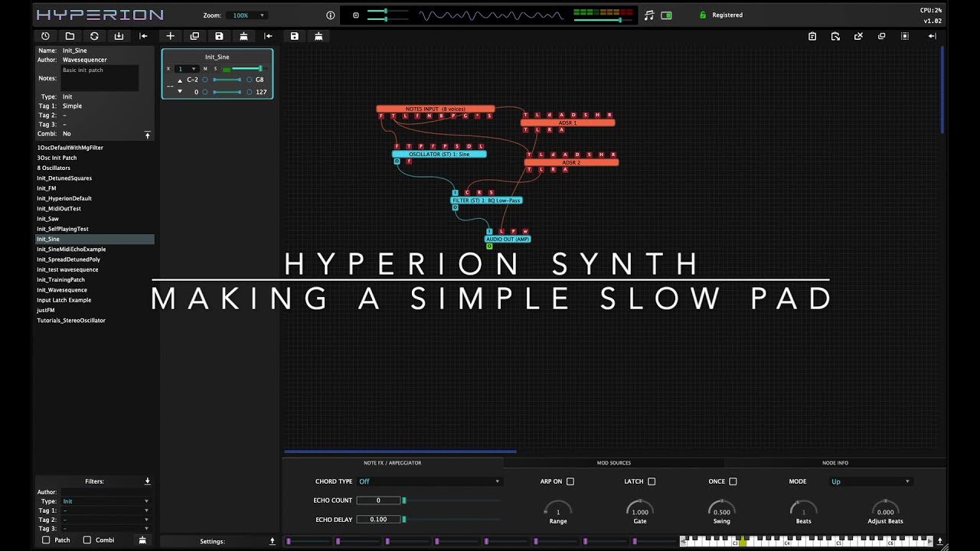Switch to MOD SOURCES tab

click(614, 463)
